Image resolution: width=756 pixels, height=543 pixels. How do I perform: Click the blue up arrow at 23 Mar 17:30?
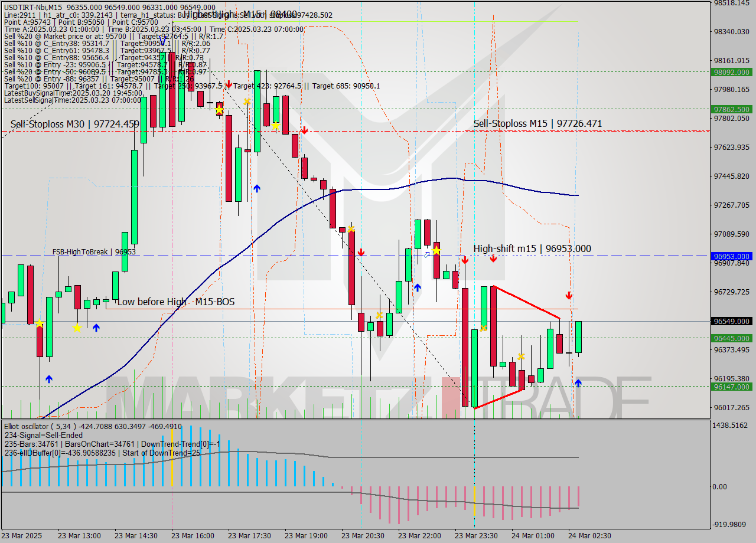click(x=257, y=188)
